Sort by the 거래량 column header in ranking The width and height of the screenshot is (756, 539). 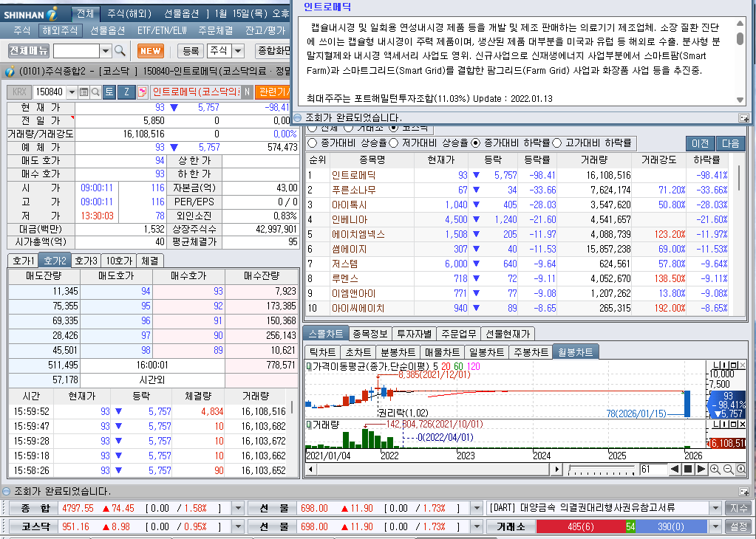tap(594, 160)
